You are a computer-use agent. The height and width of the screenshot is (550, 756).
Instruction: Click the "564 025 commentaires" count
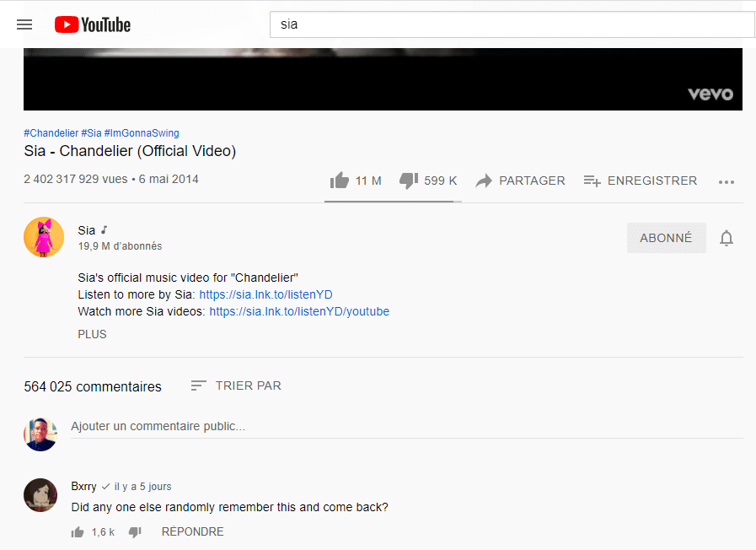pyautogui.click(x=93, y=387)
